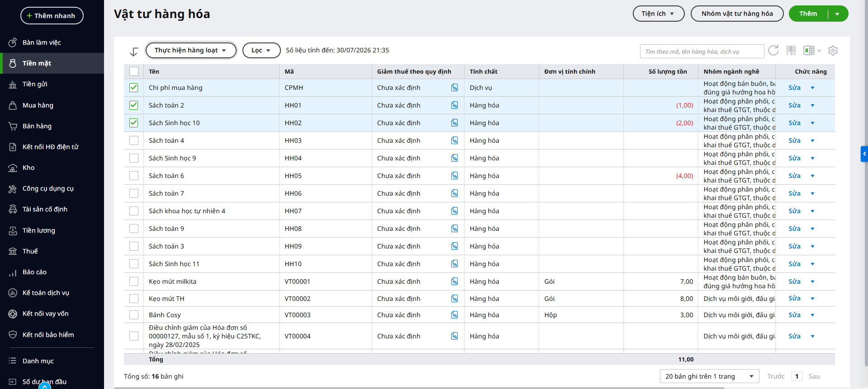Check the Kẹo mút milkita row
Image resolution: width=868 pixels, height=389 pixels.
pyautogui.click(x=134, y=281)
